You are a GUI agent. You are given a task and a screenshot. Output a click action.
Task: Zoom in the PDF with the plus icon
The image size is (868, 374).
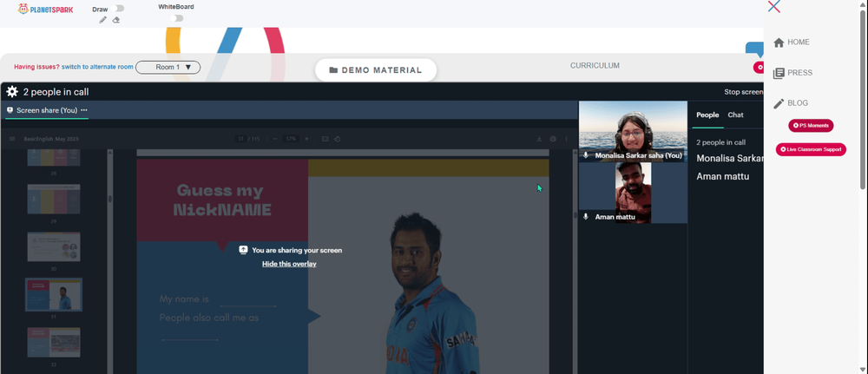coord(306,139)
